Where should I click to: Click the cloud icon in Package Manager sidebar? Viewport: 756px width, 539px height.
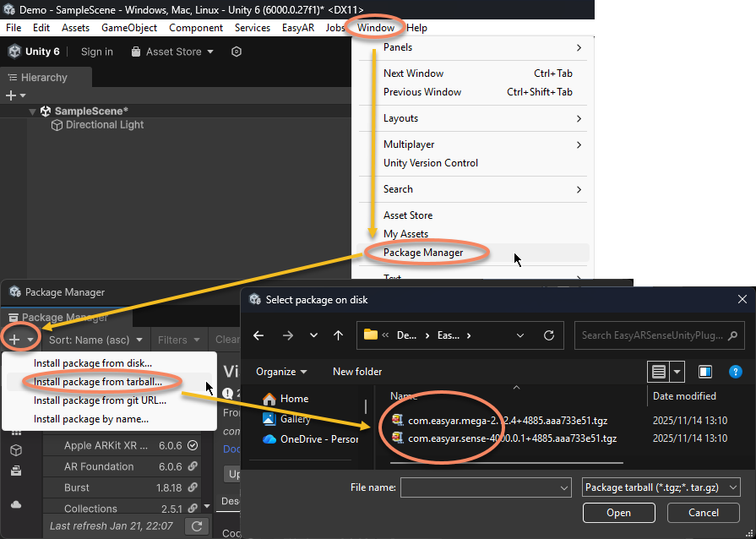pos(15,504)
